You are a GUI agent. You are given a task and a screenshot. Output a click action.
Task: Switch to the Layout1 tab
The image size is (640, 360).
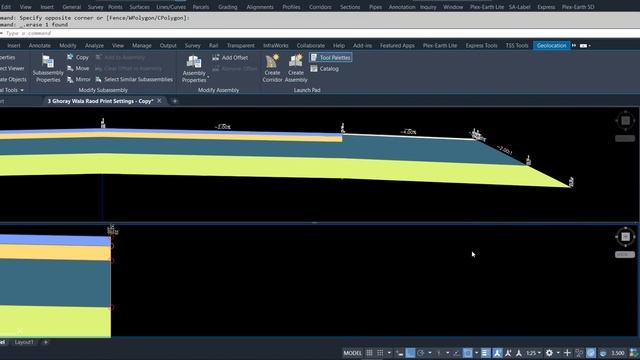coord(24,342)
